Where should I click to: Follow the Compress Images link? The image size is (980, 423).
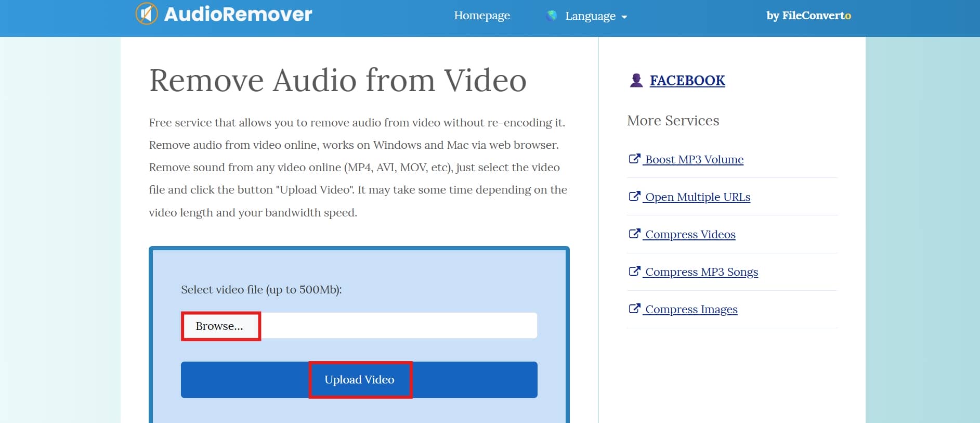tap(691, 310)
